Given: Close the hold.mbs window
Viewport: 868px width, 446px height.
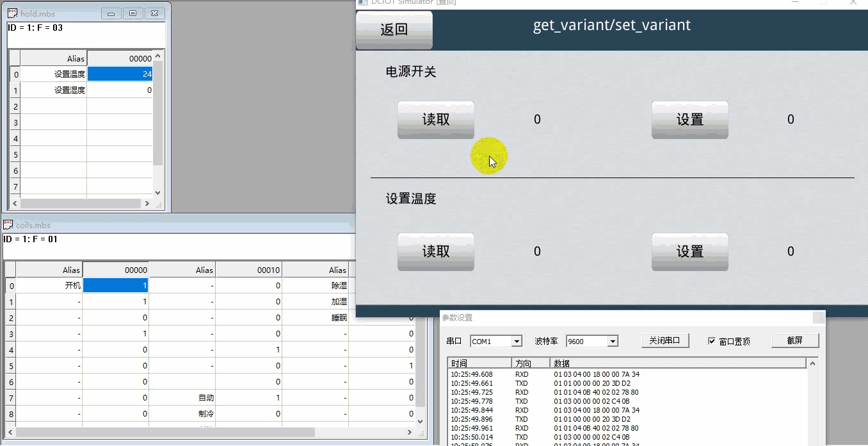Looking at the screenshot, I should (x=154, y=13).
